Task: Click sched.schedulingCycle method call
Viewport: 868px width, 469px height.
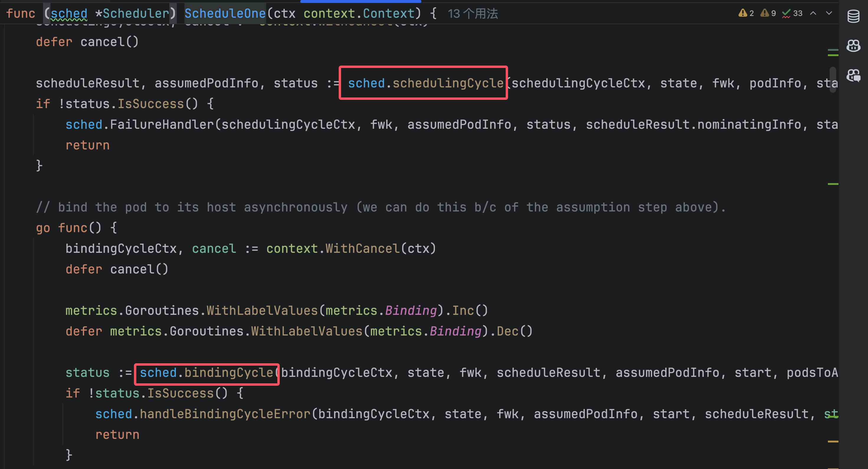Action: [x=425, y=83]
